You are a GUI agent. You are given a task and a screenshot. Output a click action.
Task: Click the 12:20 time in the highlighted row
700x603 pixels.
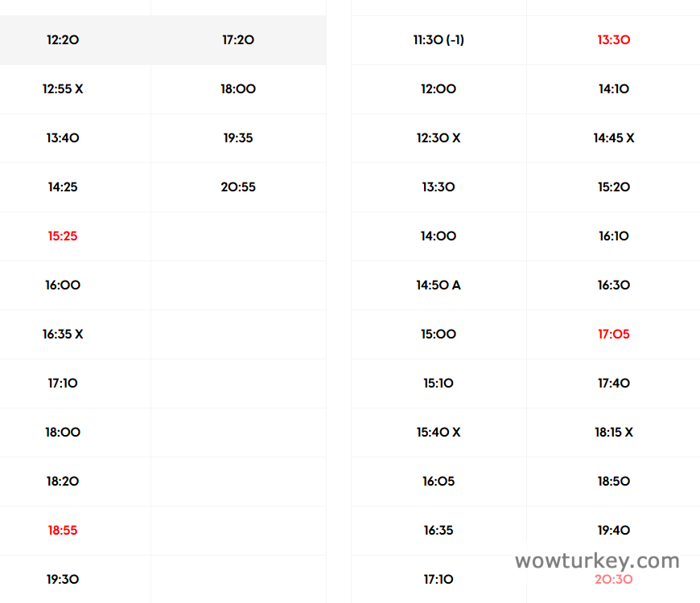(x=63, y=40)
